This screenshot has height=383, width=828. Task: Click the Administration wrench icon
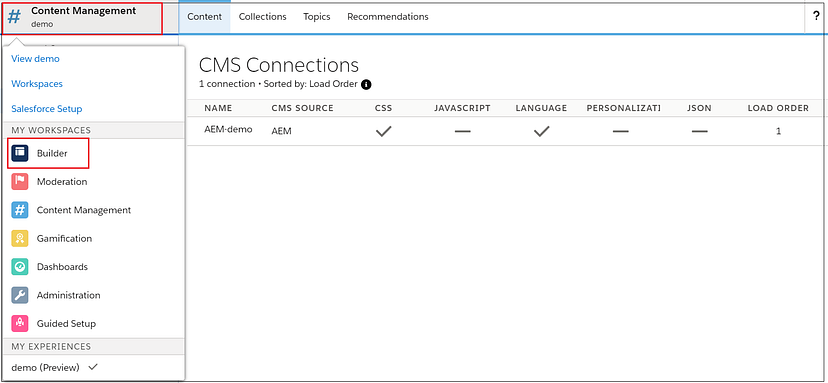20,295
